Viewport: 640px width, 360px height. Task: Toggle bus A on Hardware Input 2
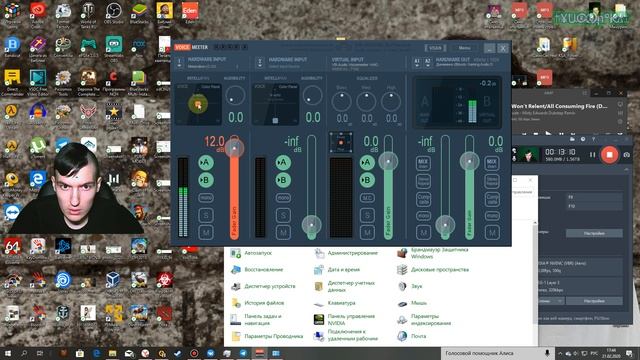[x=283, y=162]
